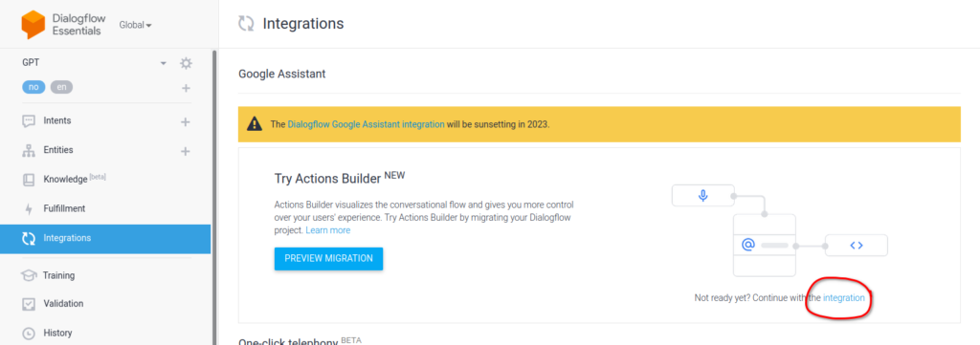Image resolution: width=980 pixels, height=345 pixels.
Task: Create new intent with plus icon
Action: pyautogui.click(x=185, y=121)
